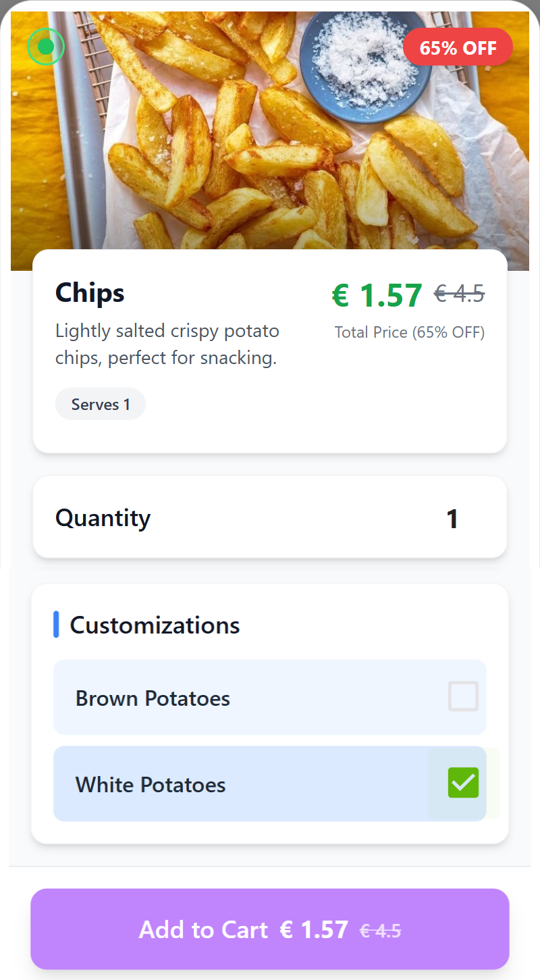Click the Quantity label

(x=103, y=518)
